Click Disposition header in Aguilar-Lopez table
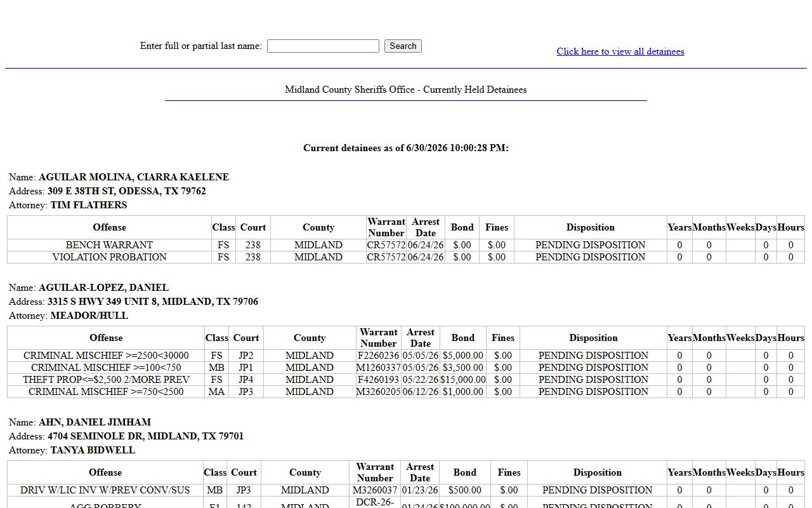Image resolution: width=812 pixels, height=508 pixels. [593, 338]
